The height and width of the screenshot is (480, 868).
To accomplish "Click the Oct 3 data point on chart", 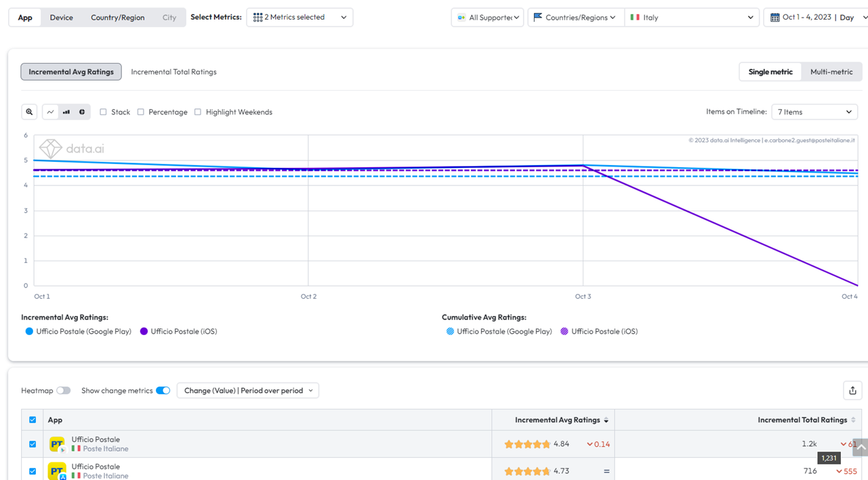I will (583, 165).
